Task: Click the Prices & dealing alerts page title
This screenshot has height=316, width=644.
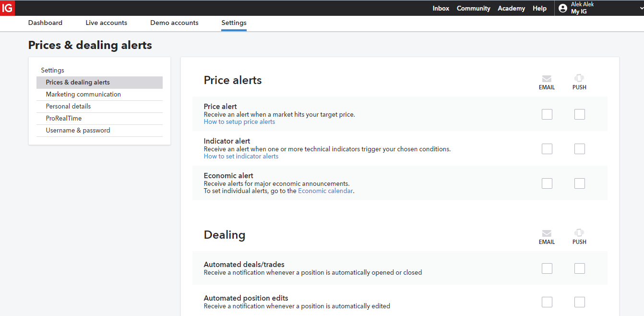Action: pos(90,45)
